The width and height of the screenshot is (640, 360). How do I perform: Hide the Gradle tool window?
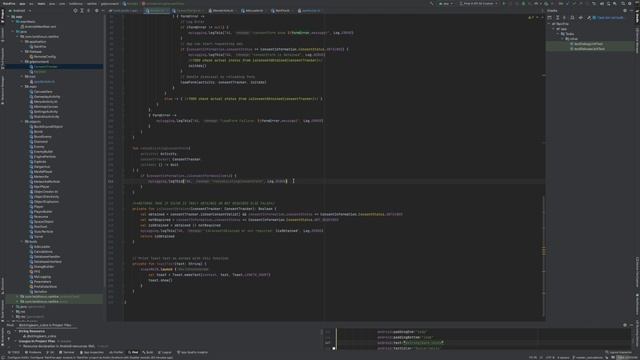(631, 11)
